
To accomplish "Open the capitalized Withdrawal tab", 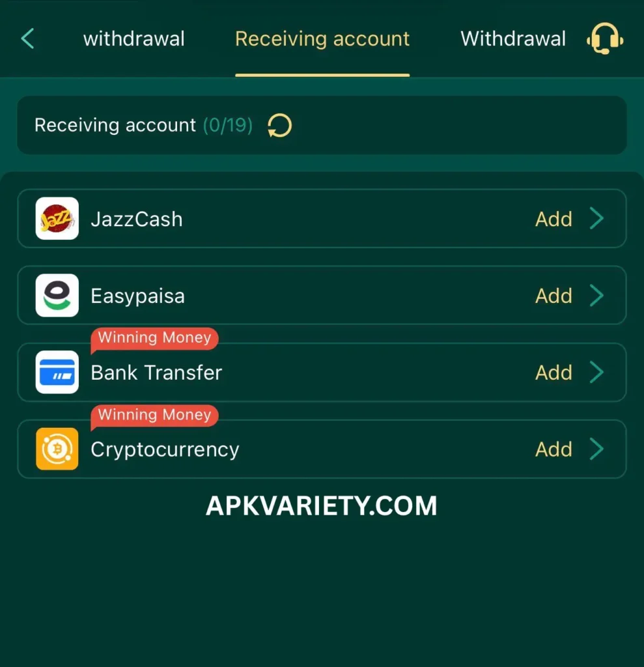I will (x=513, y=38).
